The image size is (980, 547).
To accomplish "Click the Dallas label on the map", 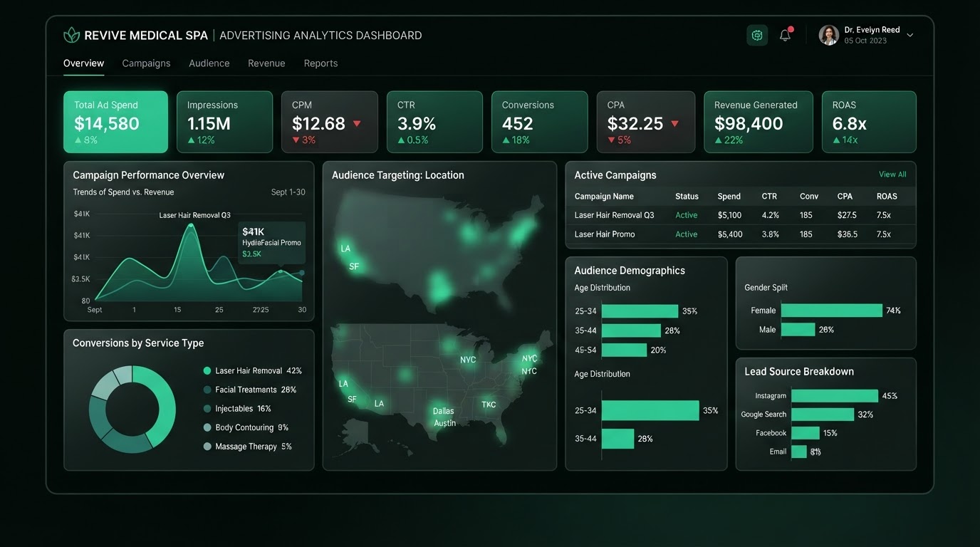I will (x=444, y=411).
